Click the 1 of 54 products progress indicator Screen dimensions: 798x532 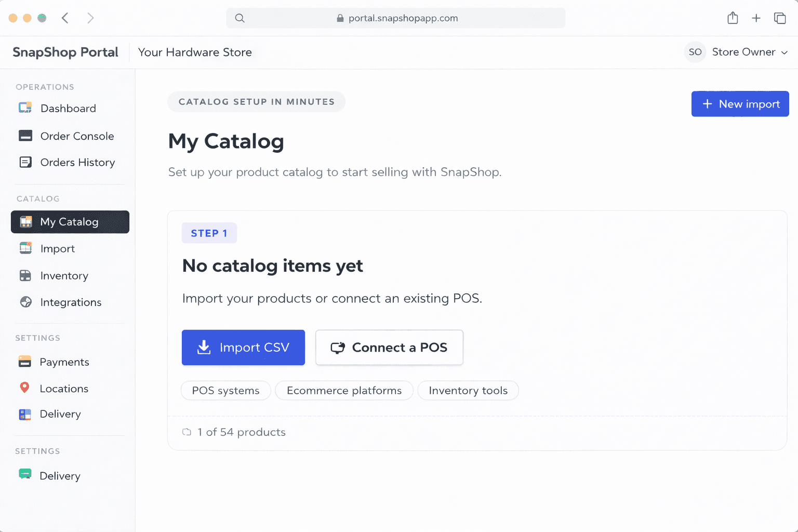tap(233, 432)
